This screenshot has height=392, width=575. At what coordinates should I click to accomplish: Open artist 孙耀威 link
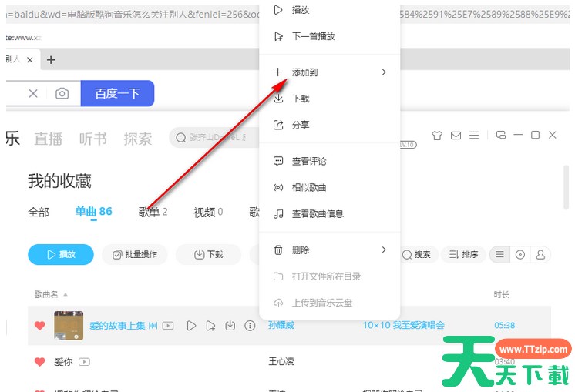[x=281, y=325]
